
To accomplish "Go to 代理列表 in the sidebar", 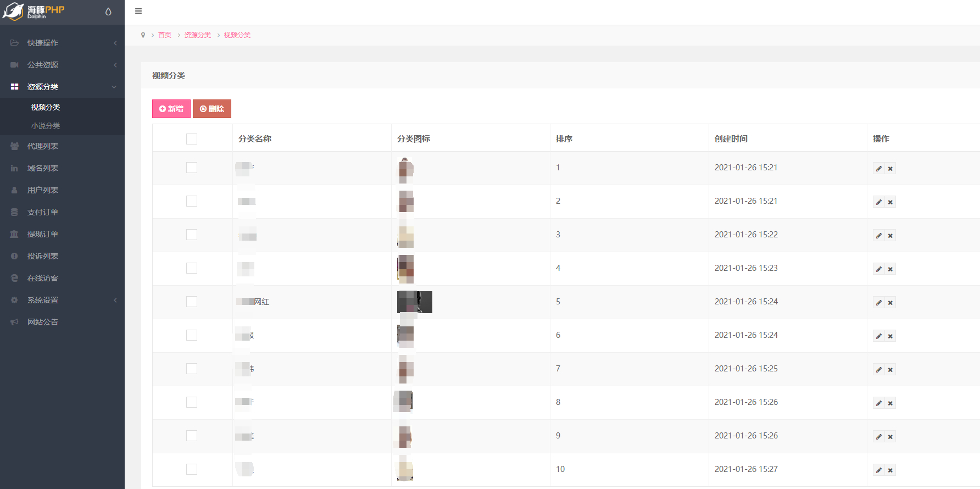I will (x=43, y=146).
